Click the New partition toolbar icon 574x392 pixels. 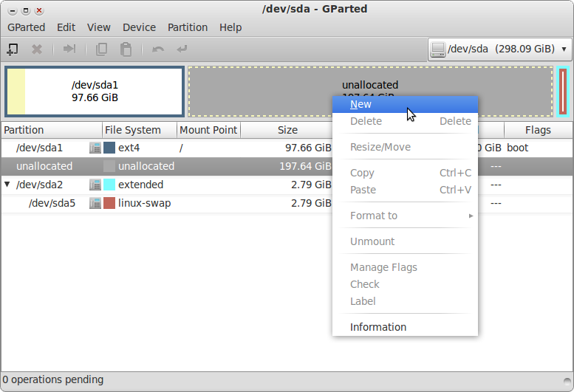point(13,49)
